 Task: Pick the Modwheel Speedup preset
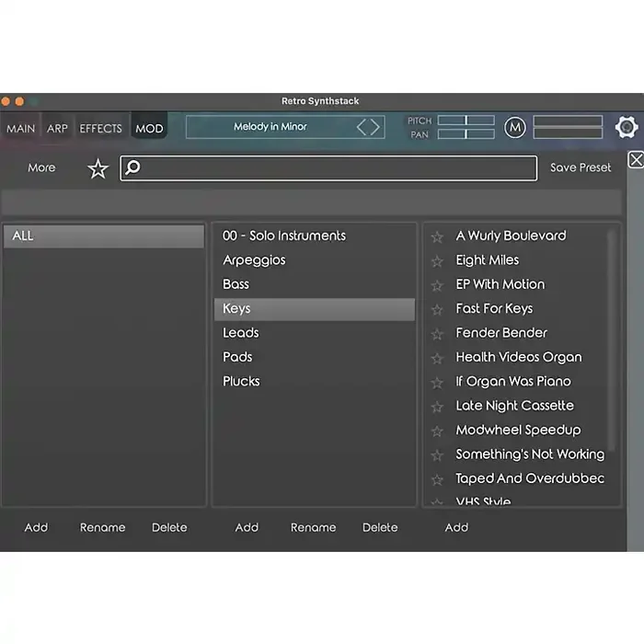click(x=518, y=430)
